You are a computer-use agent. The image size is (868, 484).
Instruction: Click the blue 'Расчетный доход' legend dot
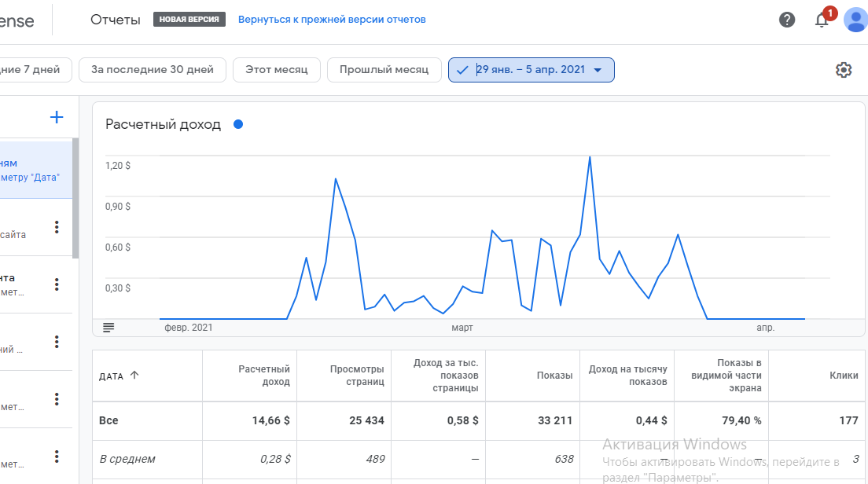238,124
